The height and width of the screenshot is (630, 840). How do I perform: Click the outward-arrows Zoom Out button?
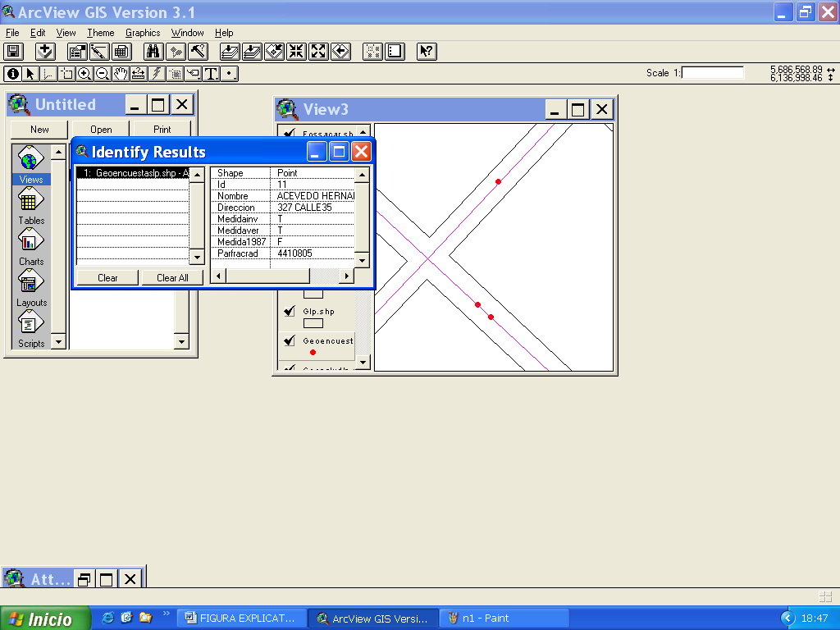click(318, 52)
